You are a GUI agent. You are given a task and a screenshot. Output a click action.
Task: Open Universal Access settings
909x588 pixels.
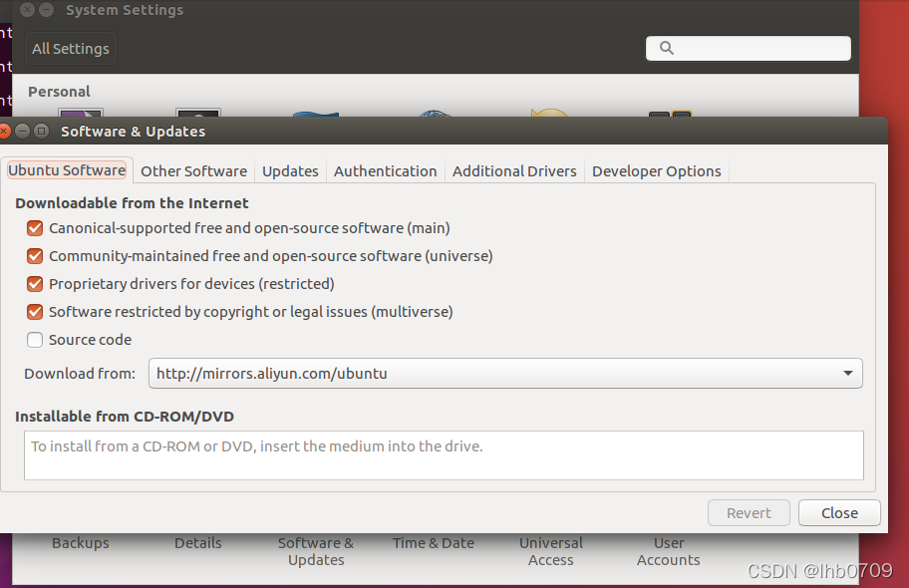[x=551, y=551]
